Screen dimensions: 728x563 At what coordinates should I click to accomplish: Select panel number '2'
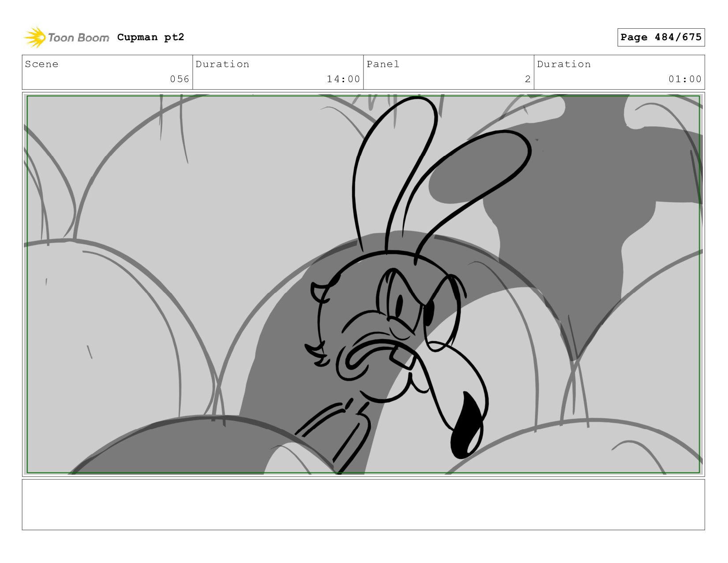point(528,79)
